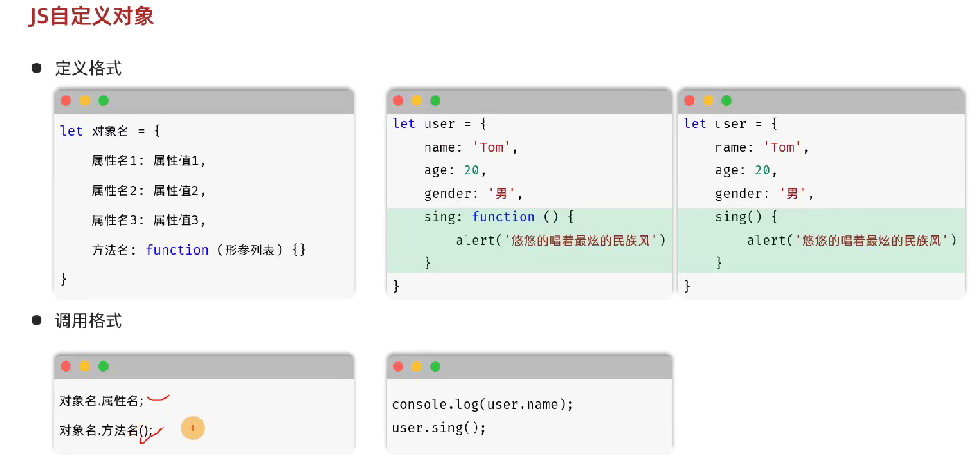Click 方法名: function (形参列表) {} line
This screenshot has width=980, height=455.
[x=199, y=250]
